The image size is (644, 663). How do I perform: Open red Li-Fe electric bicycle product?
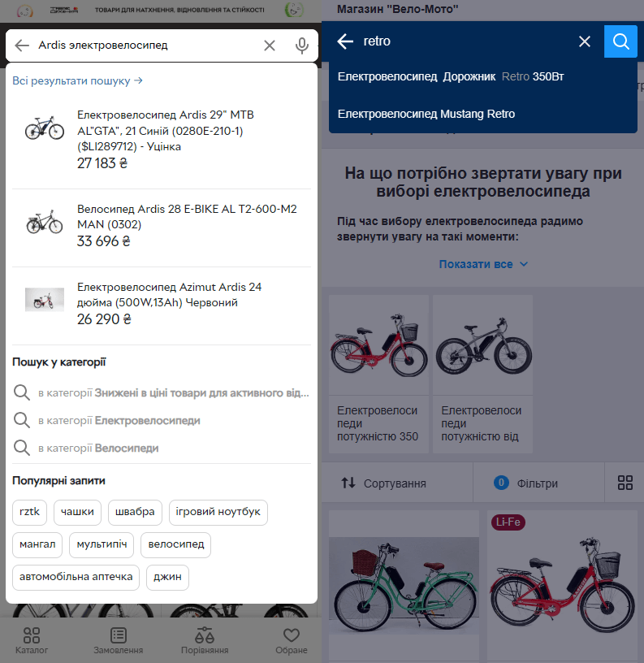tap(562, 586)
